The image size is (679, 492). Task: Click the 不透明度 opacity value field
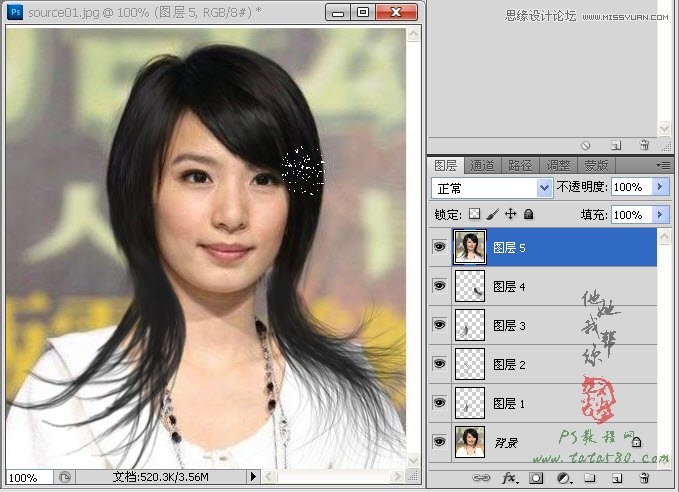(x=632, y=187)
